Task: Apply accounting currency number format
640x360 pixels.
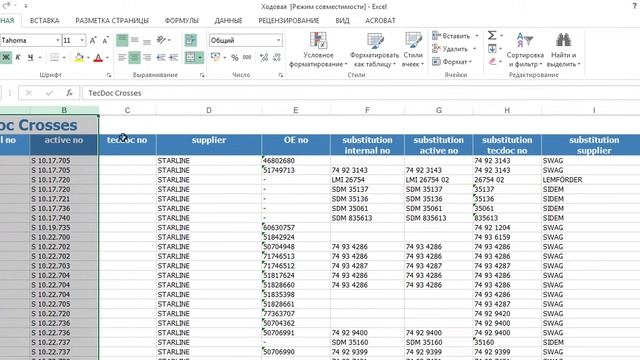Action: (x=216, y=58)
